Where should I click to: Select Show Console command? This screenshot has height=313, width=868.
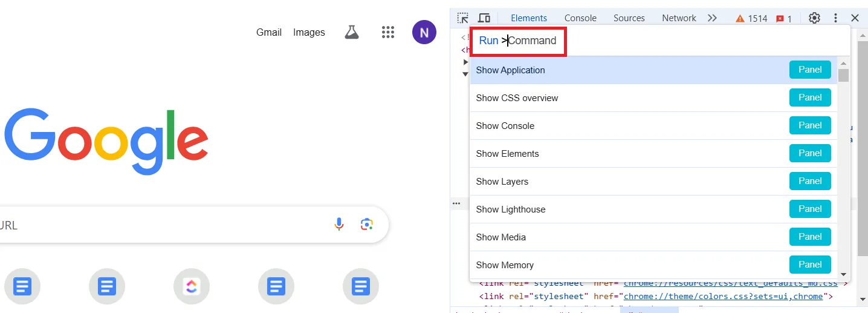click(x=653, y=126)
